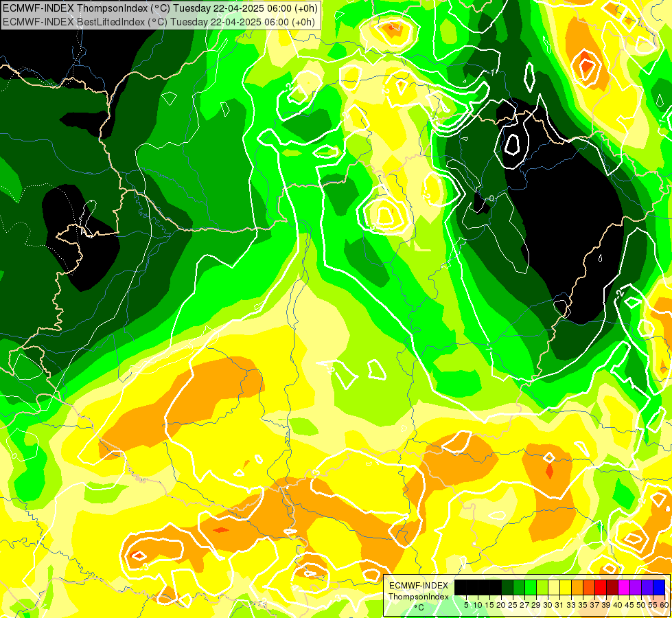The width and height of the screenshot is (672, 618).
Task: Click the legend value 29
Action: (536, 605)
